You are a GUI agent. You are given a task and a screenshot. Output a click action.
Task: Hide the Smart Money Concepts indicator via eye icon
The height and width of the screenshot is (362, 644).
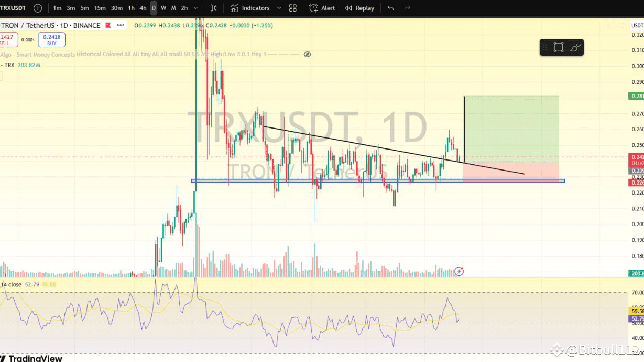(x=307, y=54)
